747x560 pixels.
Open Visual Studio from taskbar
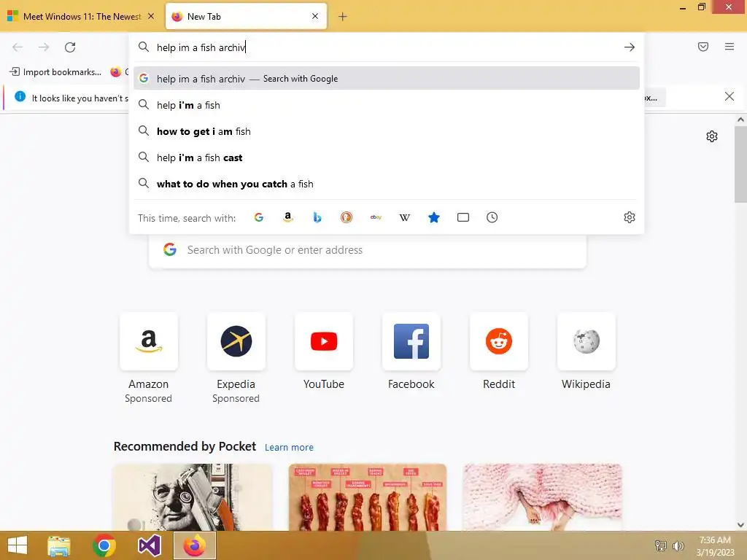[149, 545]
